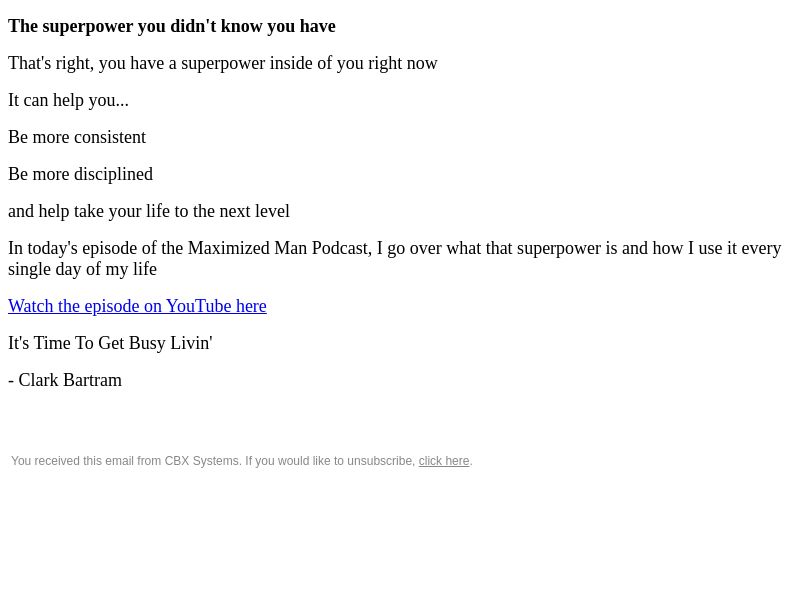Click the line starting 'That's right, you have'
800x600 pixels.
(222, 63)
